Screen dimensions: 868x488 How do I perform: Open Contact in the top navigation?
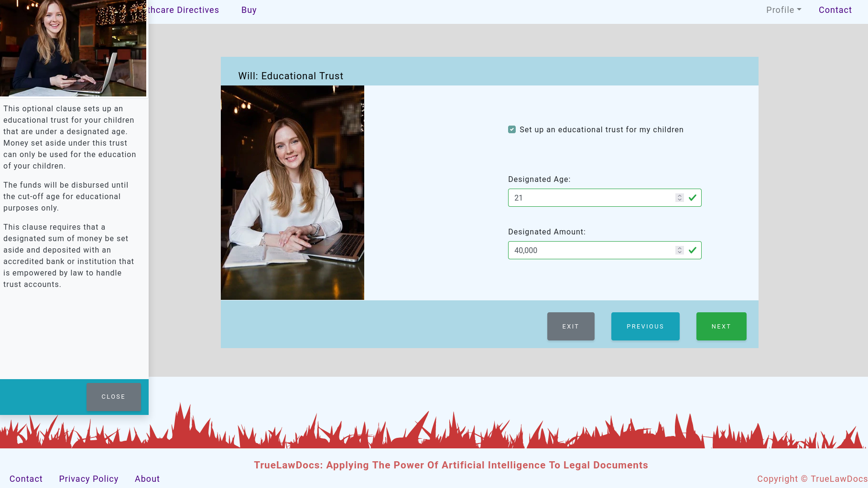click(x=835, y=10)
